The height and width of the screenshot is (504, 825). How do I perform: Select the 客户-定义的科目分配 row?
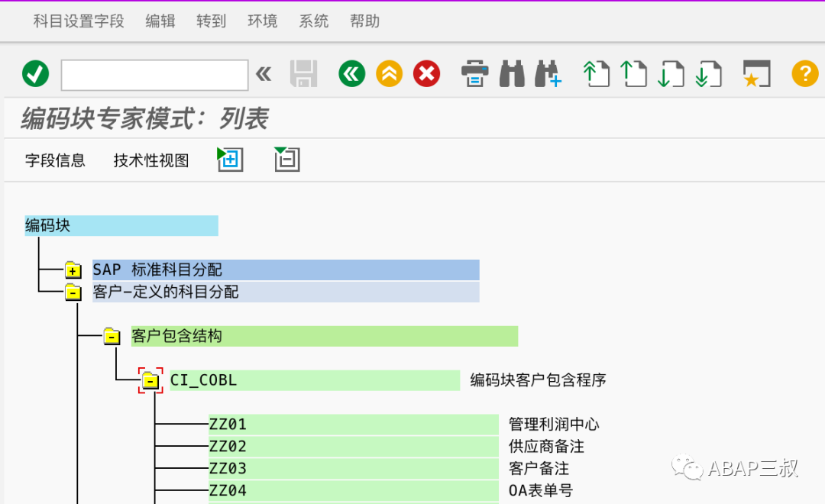tap(286, 292)
